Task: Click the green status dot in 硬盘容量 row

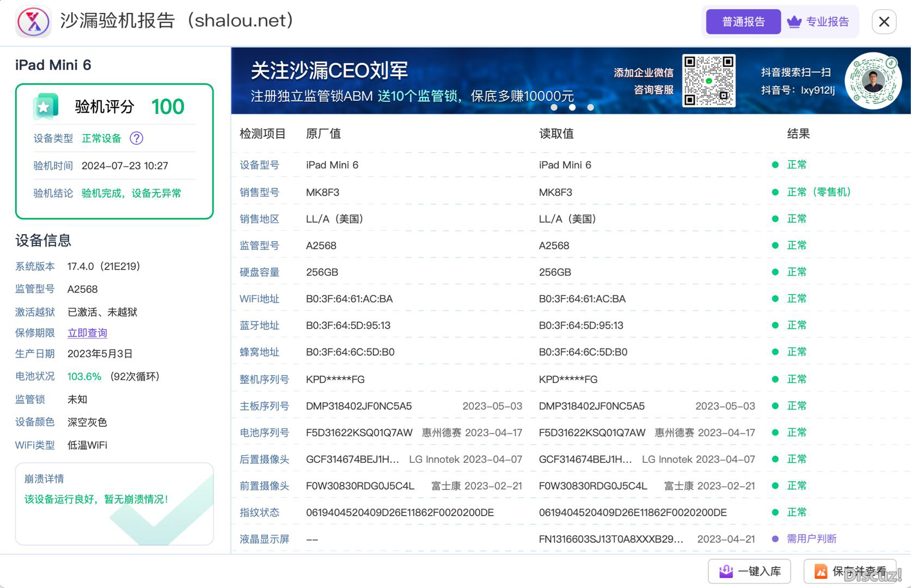Action: (775, 272)
